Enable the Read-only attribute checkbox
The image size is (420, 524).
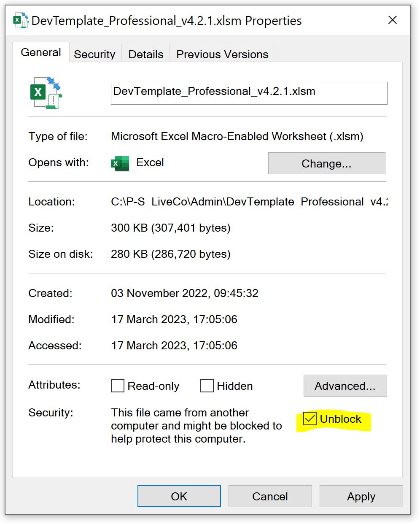click(x=118, y=386)
